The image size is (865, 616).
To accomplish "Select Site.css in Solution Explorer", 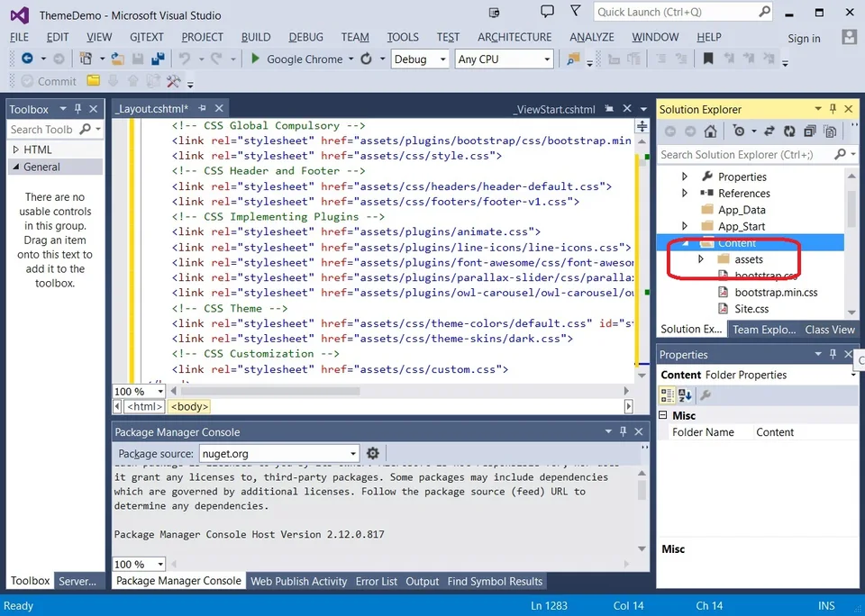I will click(751, 309).
